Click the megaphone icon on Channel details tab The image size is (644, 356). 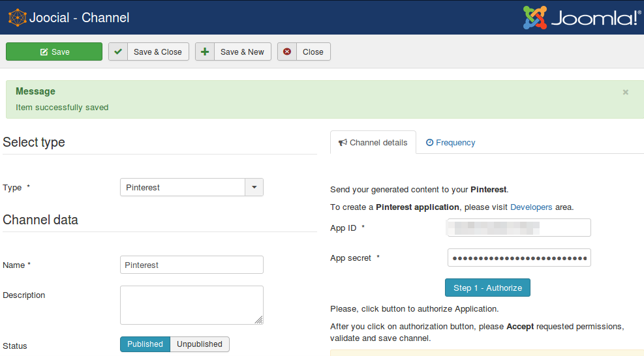(343, 143)
